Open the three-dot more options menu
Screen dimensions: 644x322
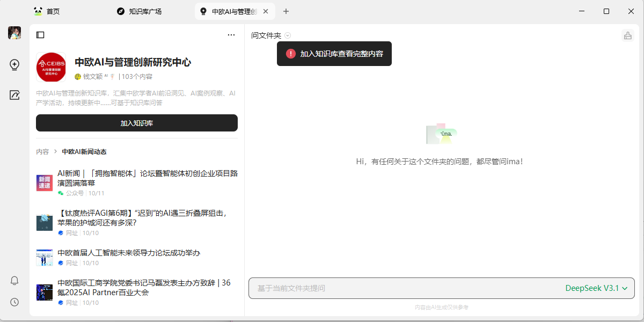point(231,35)
